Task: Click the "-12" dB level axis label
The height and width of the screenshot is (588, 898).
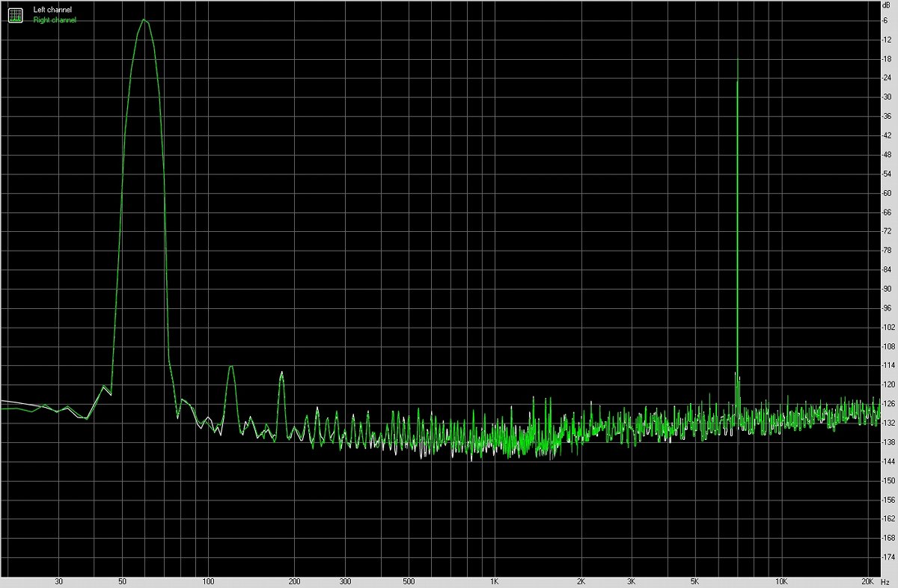Action: tap(887, 39)
